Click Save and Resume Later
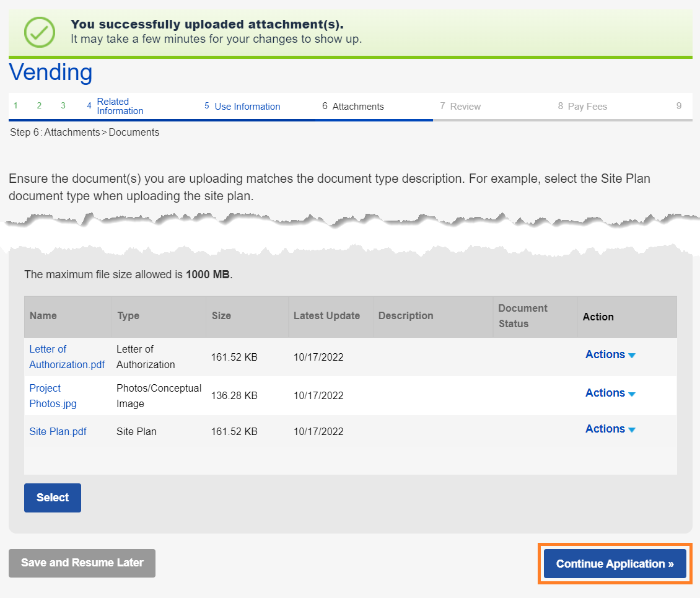Viewport: 700px width, 598px height. coord(82,563)
